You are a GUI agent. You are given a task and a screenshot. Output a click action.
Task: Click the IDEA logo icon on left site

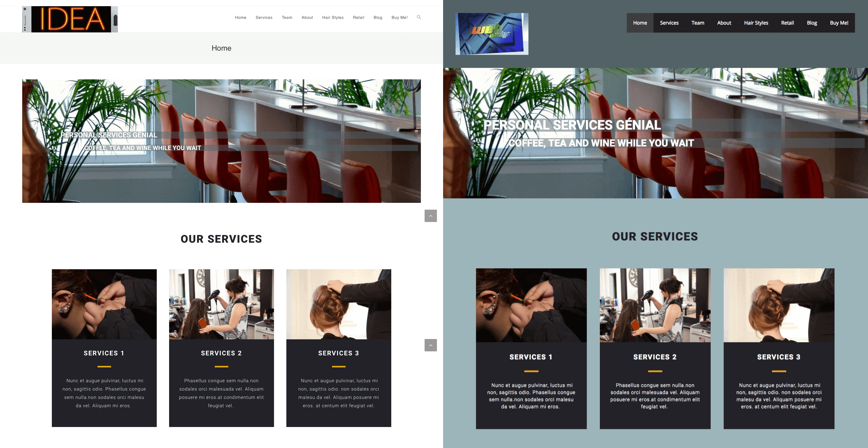pos(69,18)
